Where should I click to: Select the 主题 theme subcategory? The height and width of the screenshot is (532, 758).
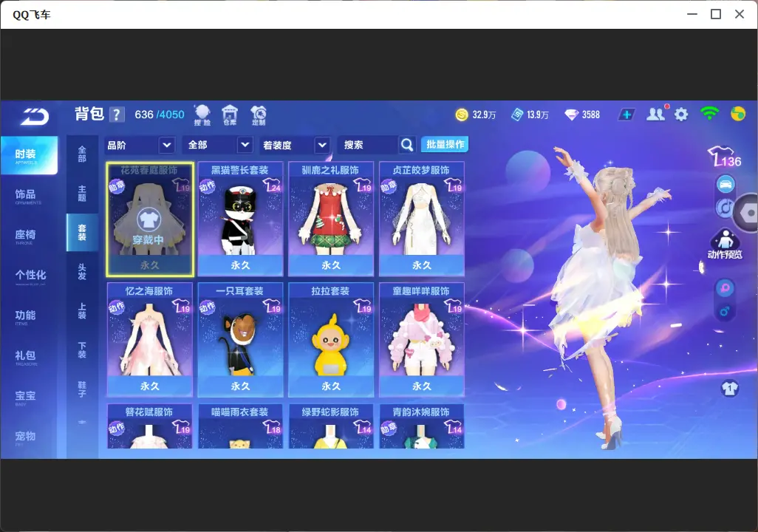click(82, 194)
